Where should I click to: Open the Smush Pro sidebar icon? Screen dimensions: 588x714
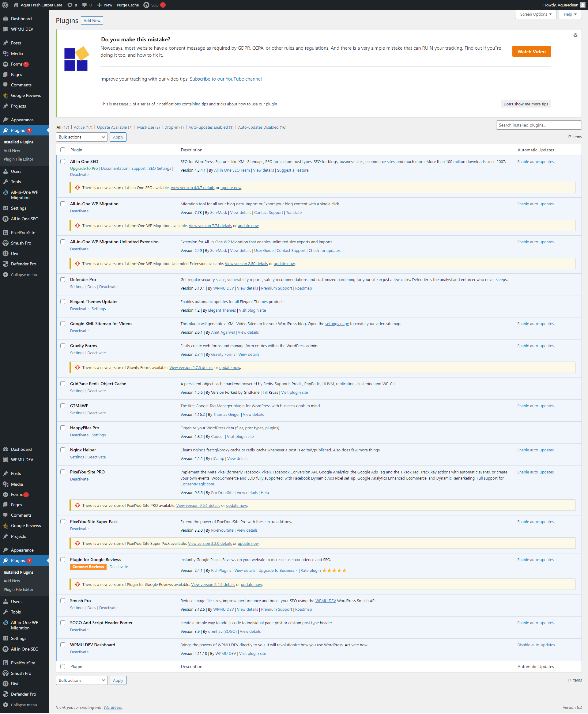click(6, 243)
